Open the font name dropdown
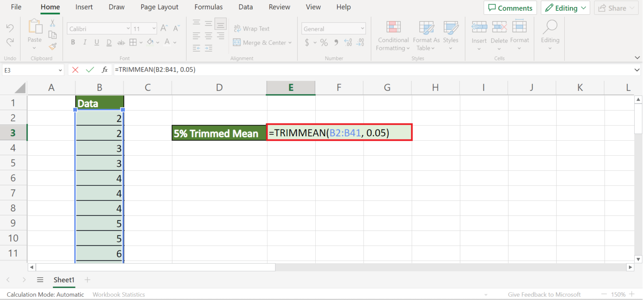This screenshot has width=644, height=301. pos(128,28)
